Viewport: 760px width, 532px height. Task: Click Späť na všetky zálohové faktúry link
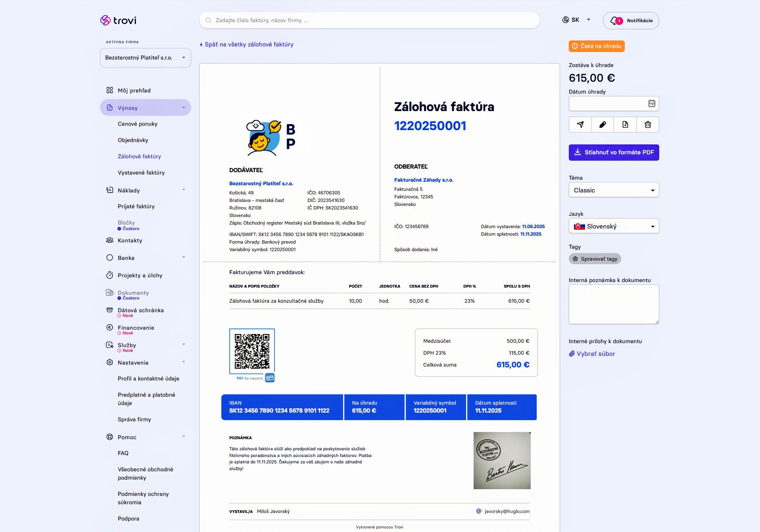pyautogui.click(x=246, y=44)
